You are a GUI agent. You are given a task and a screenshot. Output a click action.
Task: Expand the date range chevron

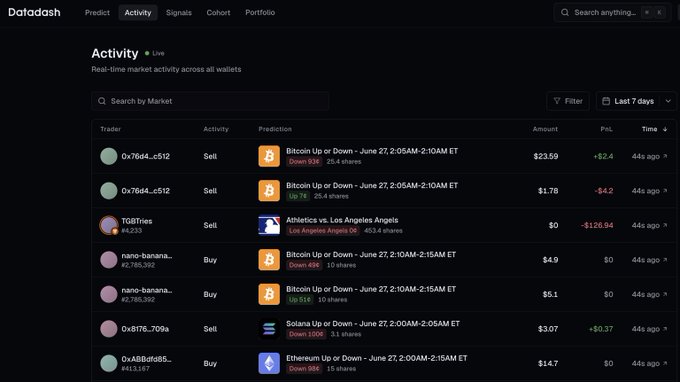tap(668, 101)
